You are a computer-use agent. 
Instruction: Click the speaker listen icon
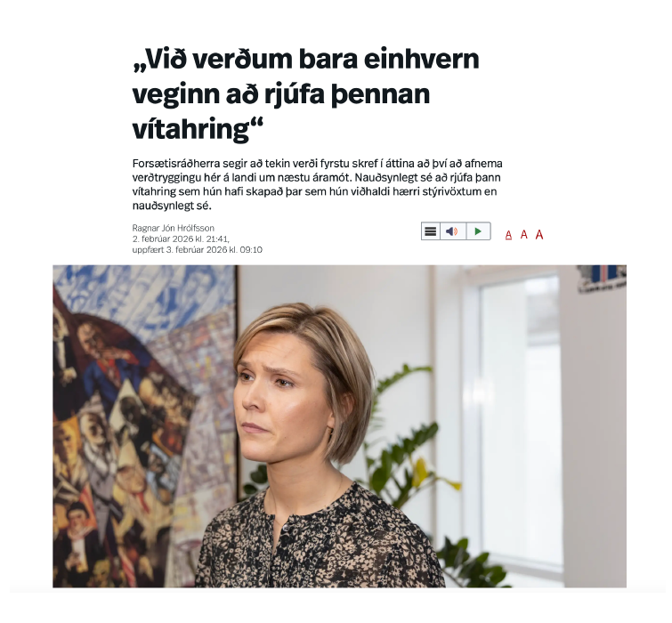pyautogui.click(x=452, y=231)
